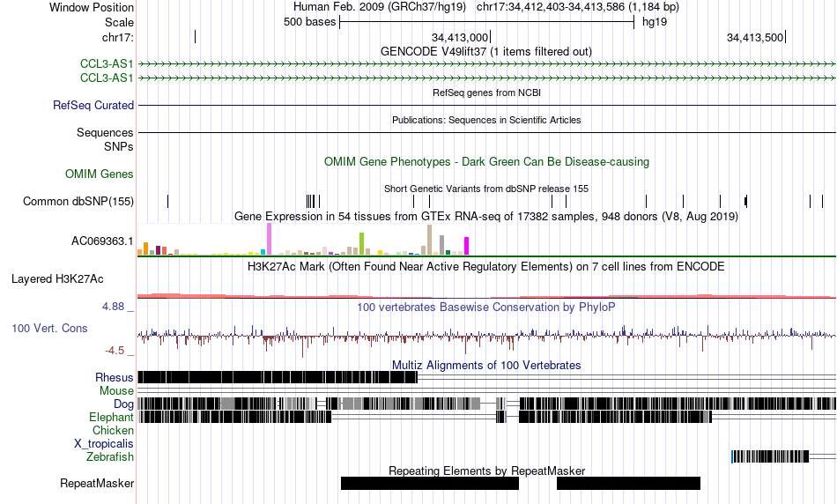
Task: Click the -4.5 PhyloP lower limit value
Action: (x=115, y=351)
